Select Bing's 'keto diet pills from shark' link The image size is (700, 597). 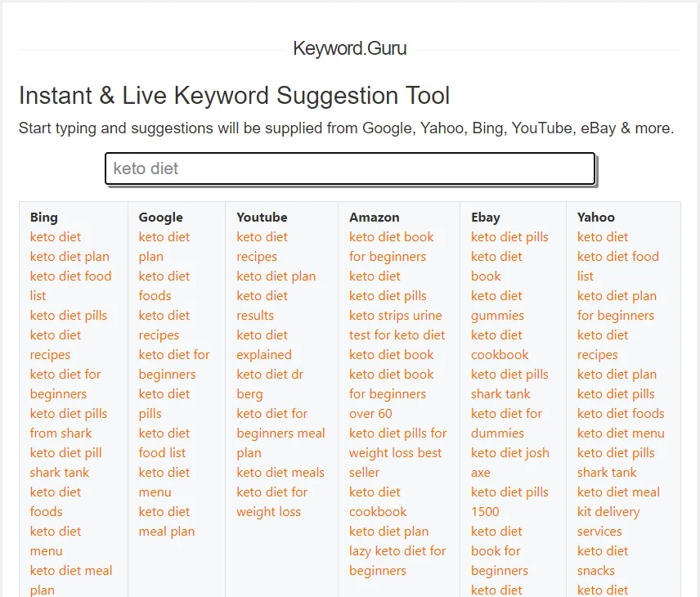click(x=69, y=424)
